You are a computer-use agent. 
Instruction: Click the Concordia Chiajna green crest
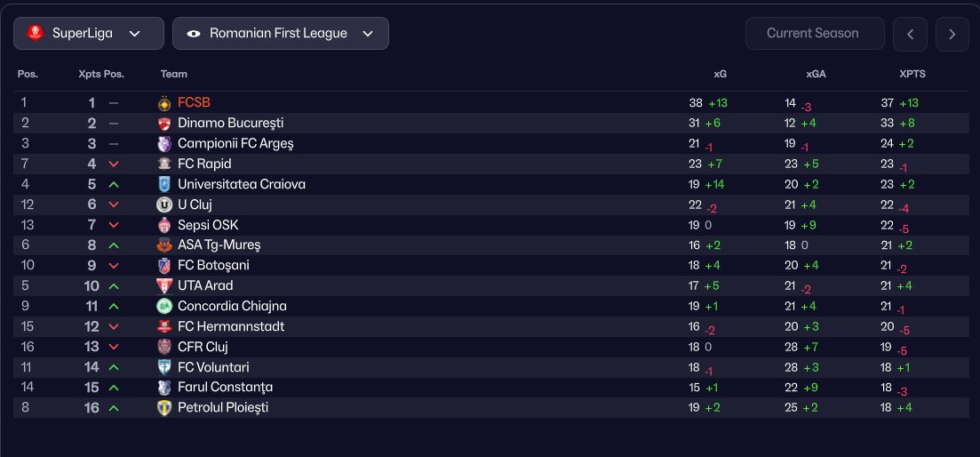tap(163, 307)
